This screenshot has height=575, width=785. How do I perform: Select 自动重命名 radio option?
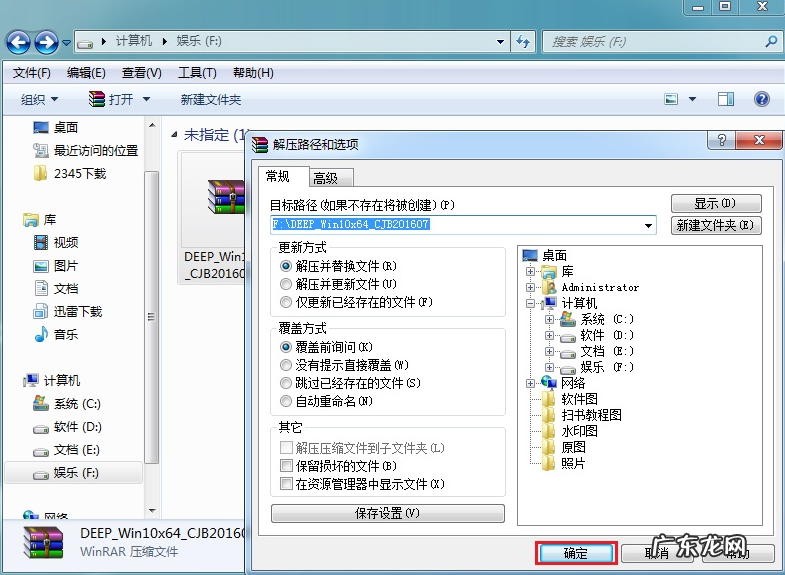pos(285,401)
